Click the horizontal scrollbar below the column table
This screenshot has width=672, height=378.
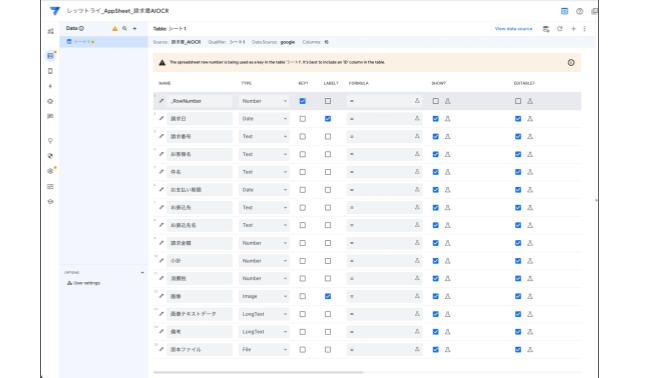[x=258, y=372]
